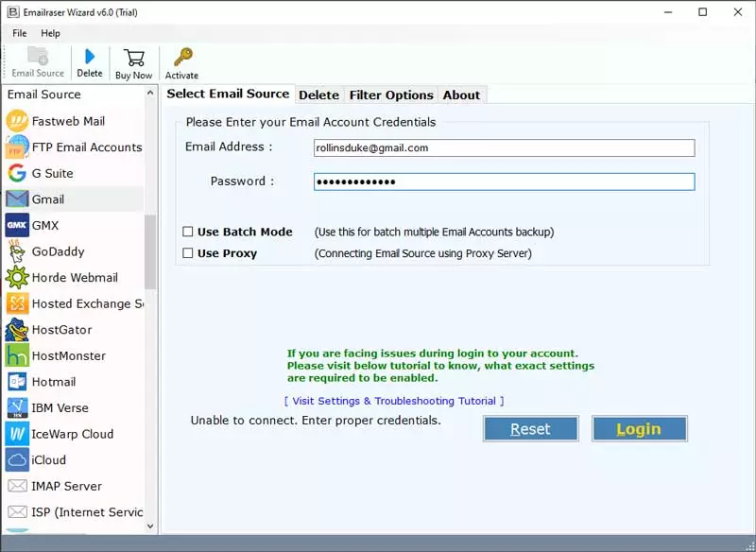The width and height of the screenshot is (756, 552).
Task: Maximize the Emailraser Wizard window
Action: point(703,12)
